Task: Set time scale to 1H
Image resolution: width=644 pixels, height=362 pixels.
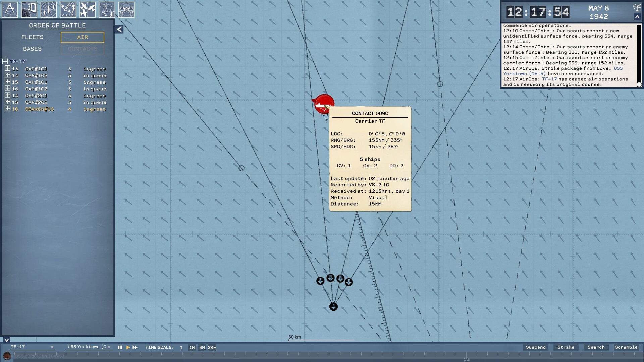Action: 192,348
